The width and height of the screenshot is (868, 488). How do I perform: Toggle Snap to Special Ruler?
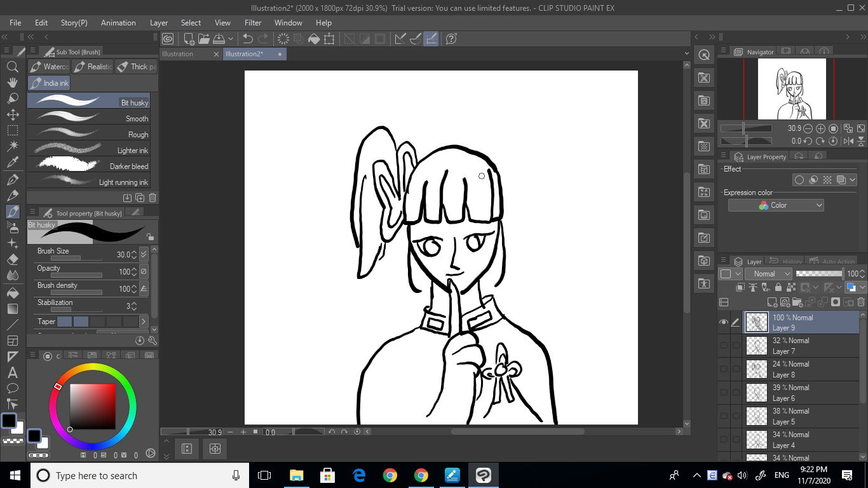[x=416, y=39]
